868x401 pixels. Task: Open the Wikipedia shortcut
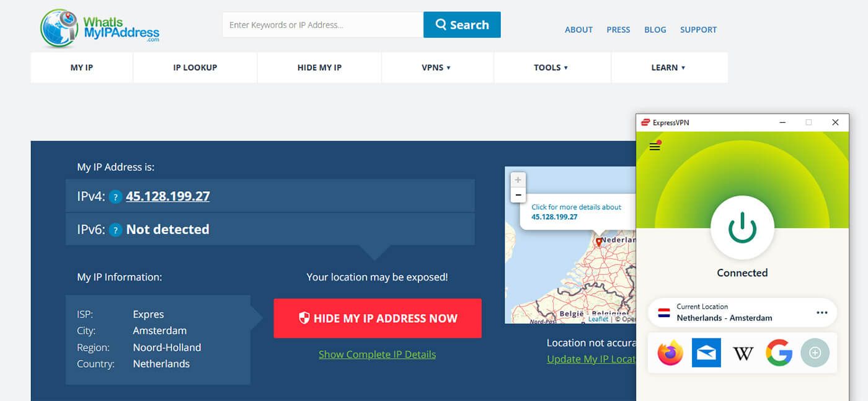tap(743, 353)
